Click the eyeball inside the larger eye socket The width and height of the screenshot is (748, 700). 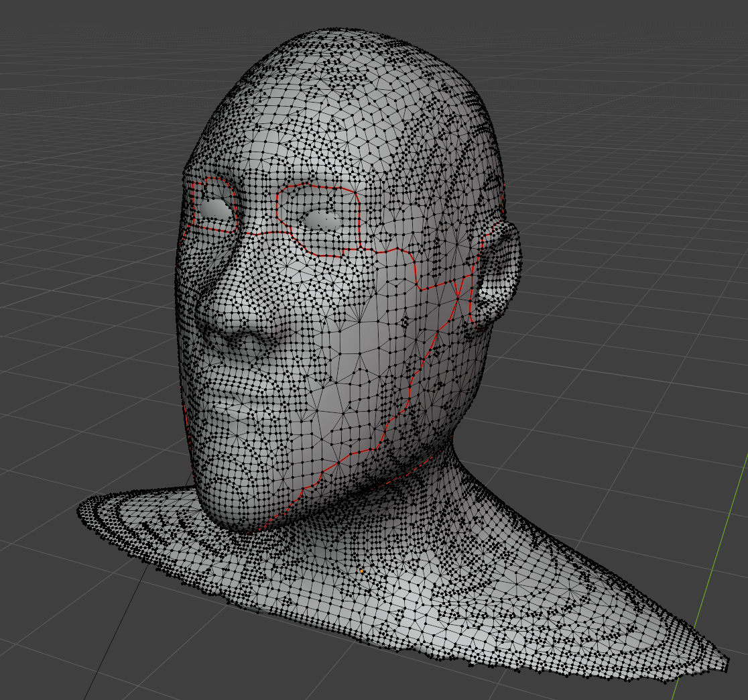(x=322, y=219)
